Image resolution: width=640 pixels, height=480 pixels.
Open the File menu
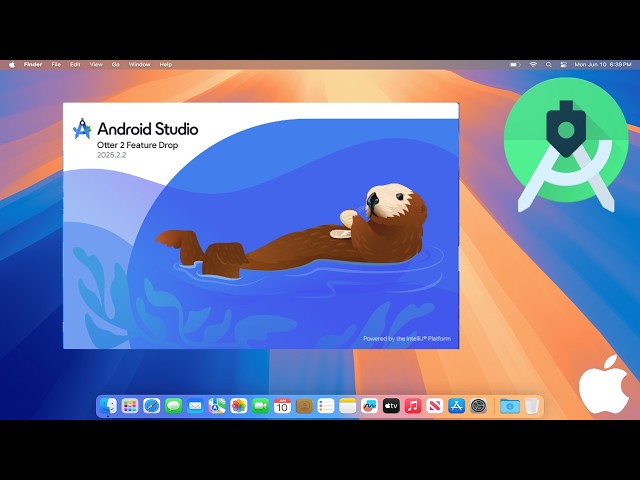coord(56,64)
